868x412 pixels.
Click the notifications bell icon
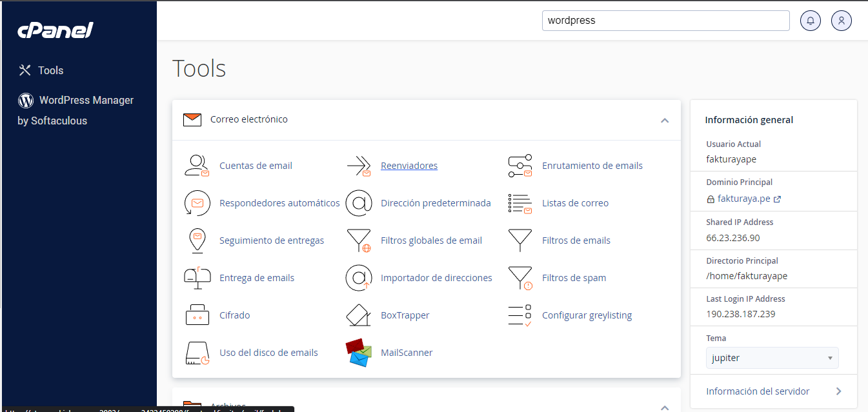coord(811,21)
